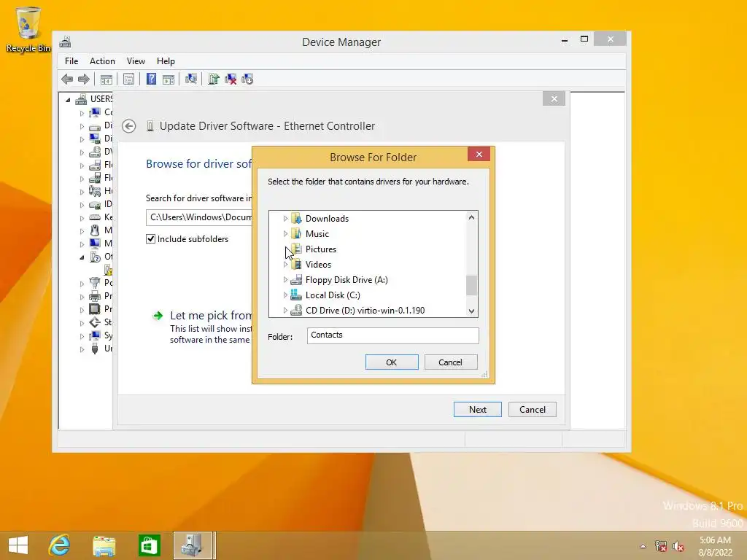Select the USB controllers plug icon in tree

(95, 349)
